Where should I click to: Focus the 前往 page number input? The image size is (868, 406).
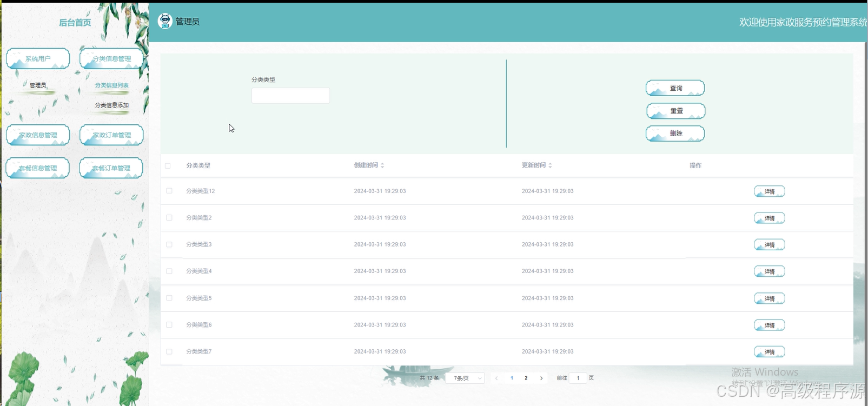(578, 378)
